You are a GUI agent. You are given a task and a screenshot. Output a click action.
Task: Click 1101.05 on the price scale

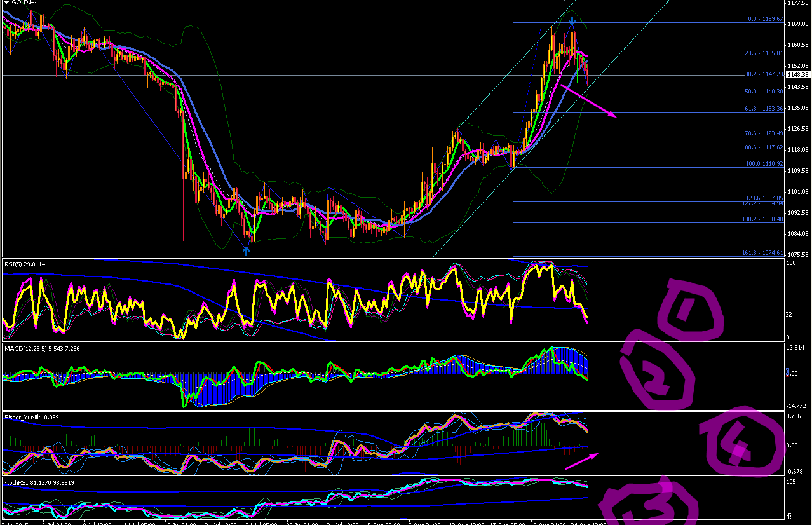pos(799,191)
